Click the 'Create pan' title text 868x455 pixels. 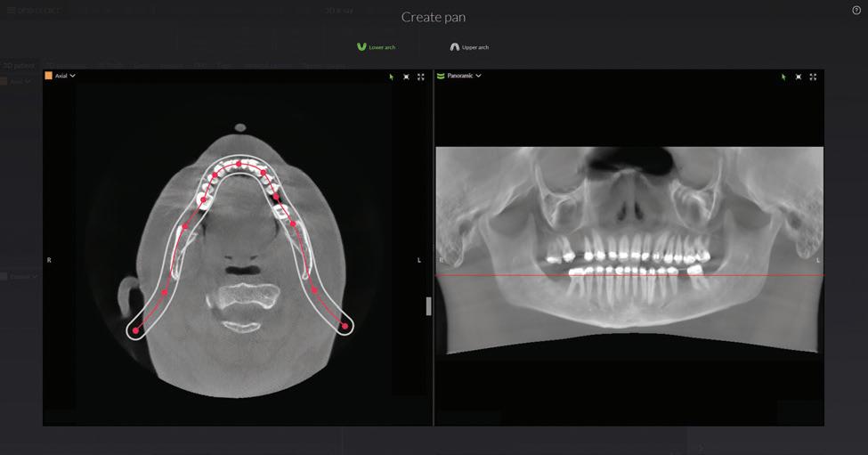pyautogui.click(x=434, y=17)
